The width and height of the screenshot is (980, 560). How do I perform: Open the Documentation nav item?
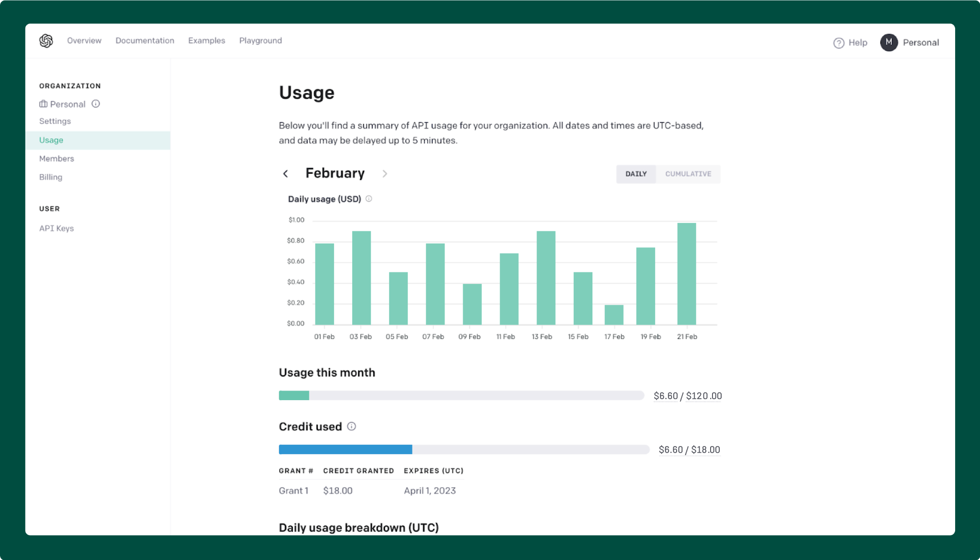(145, 41)
